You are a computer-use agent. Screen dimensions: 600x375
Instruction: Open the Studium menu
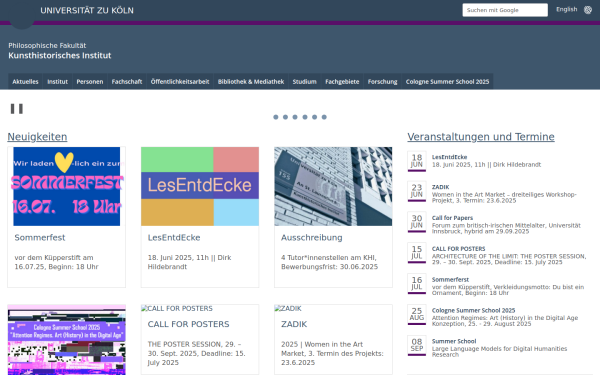(x=305, y=82)
